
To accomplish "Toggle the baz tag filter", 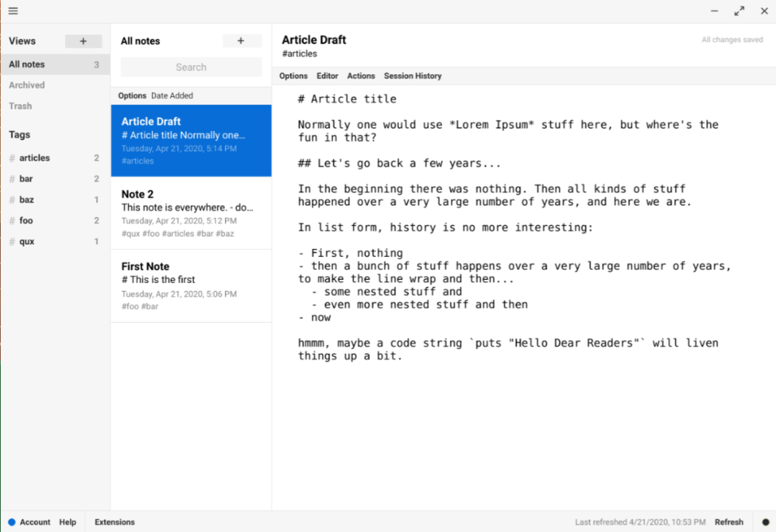I will (26, 199).
